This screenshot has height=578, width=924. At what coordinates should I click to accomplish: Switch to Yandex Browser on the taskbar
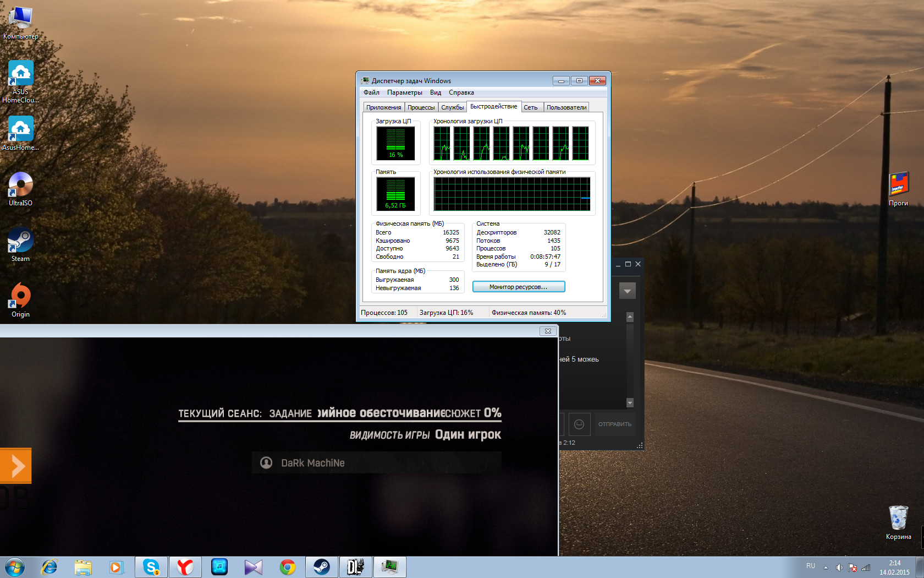(x=185, y=567)
